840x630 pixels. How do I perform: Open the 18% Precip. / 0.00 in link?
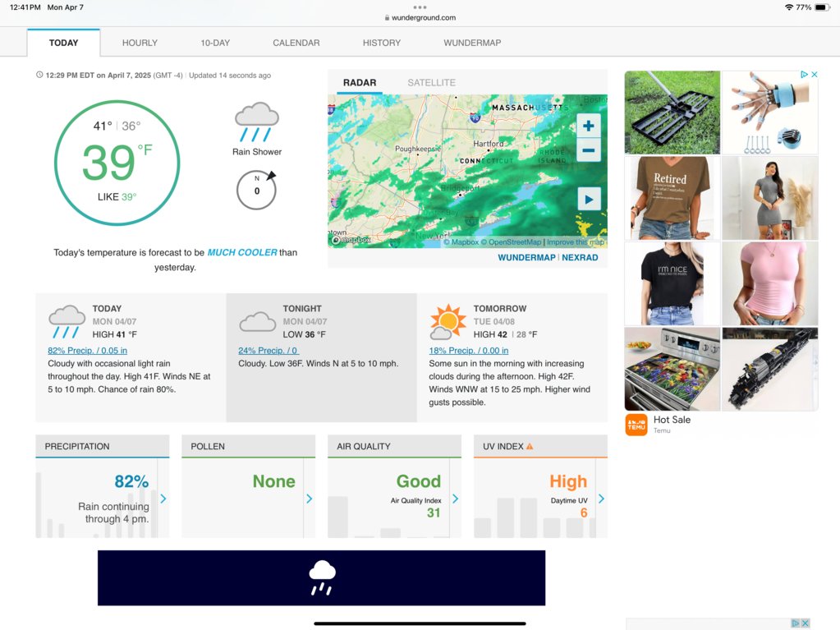469,351
